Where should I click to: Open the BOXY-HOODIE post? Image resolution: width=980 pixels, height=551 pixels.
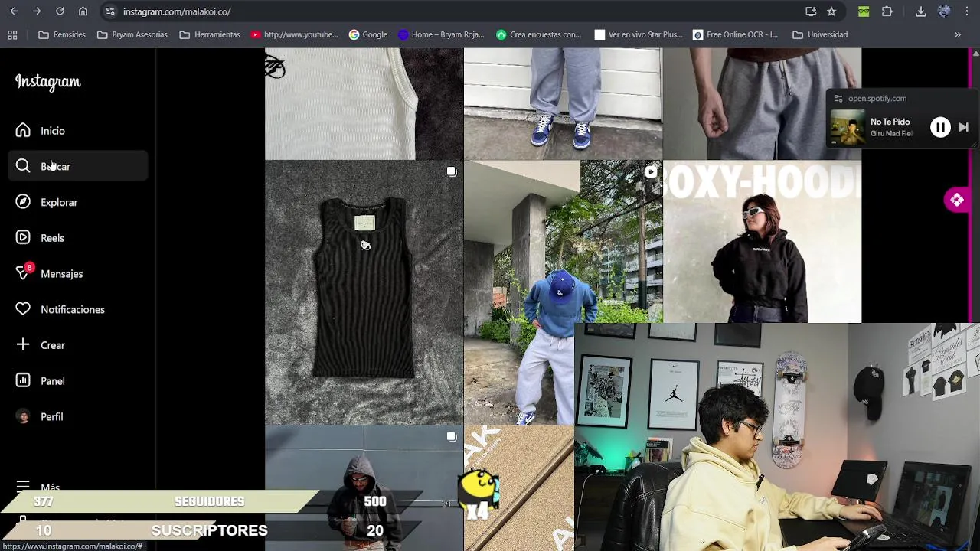coord(762,241)
